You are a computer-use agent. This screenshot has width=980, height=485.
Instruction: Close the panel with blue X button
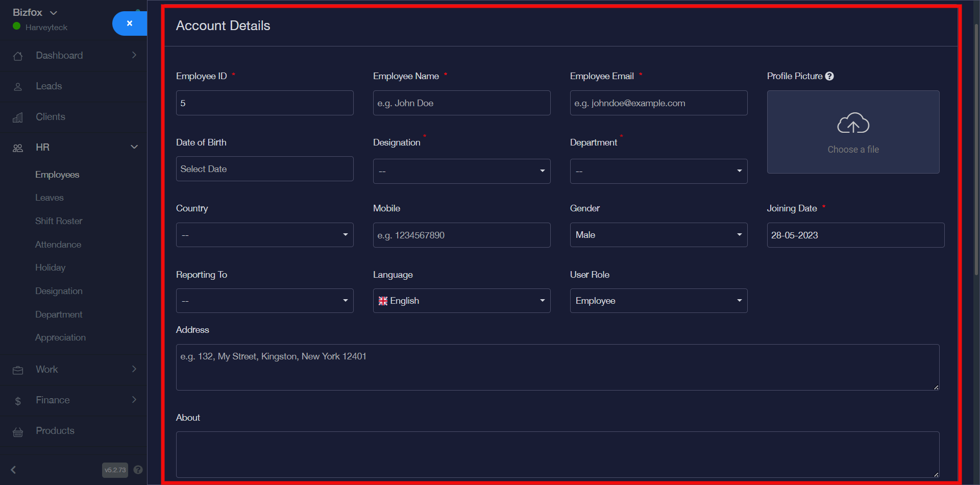[x=130, y=23]
